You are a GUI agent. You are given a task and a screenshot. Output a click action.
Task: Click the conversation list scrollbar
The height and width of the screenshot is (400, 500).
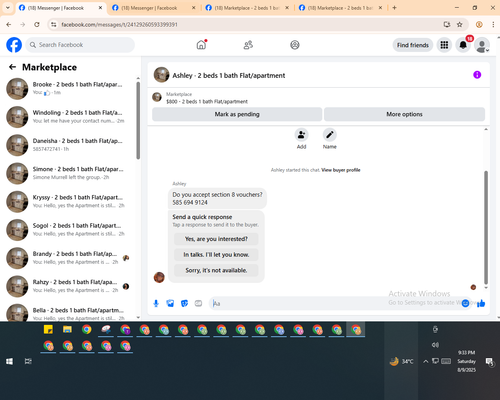[x=138, y=120]
